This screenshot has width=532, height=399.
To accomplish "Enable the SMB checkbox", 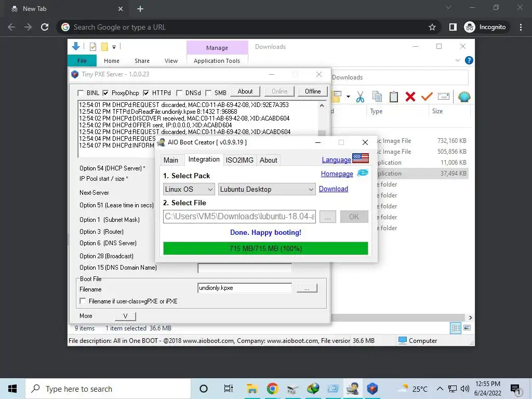I will coord(208,93).
